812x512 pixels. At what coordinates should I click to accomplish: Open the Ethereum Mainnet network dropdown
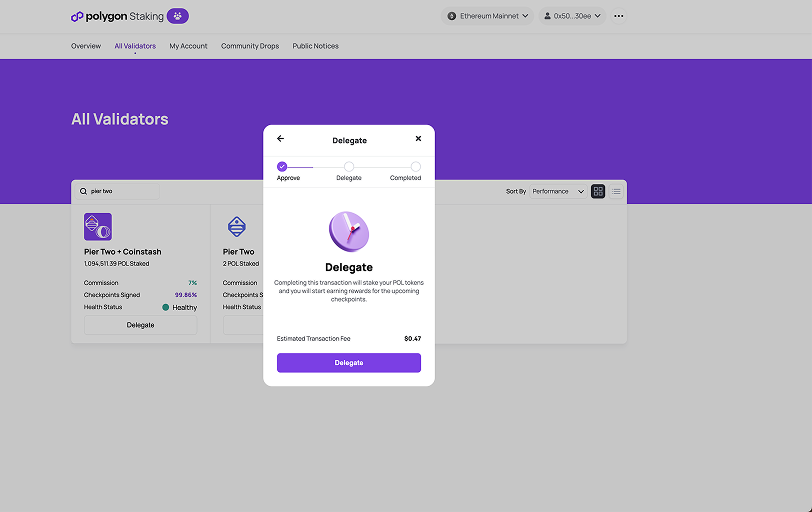coord(487,16)
